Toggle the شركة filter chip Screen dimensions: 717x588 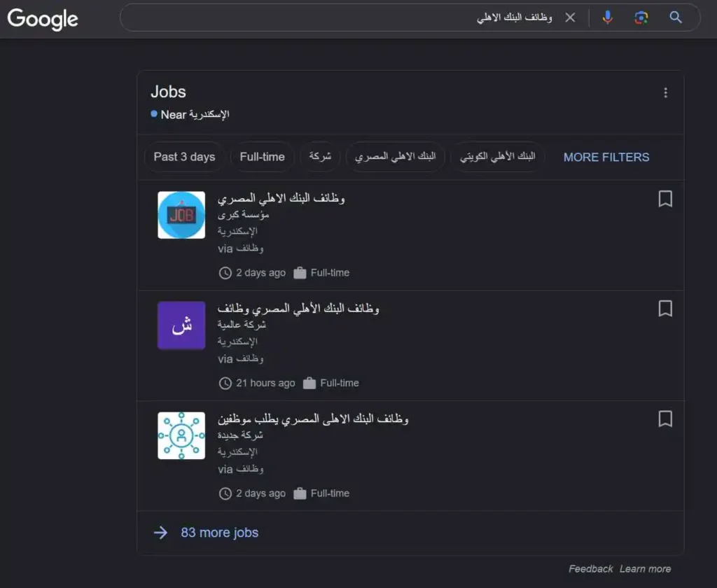pyautogui.click(x=320, y=157)
